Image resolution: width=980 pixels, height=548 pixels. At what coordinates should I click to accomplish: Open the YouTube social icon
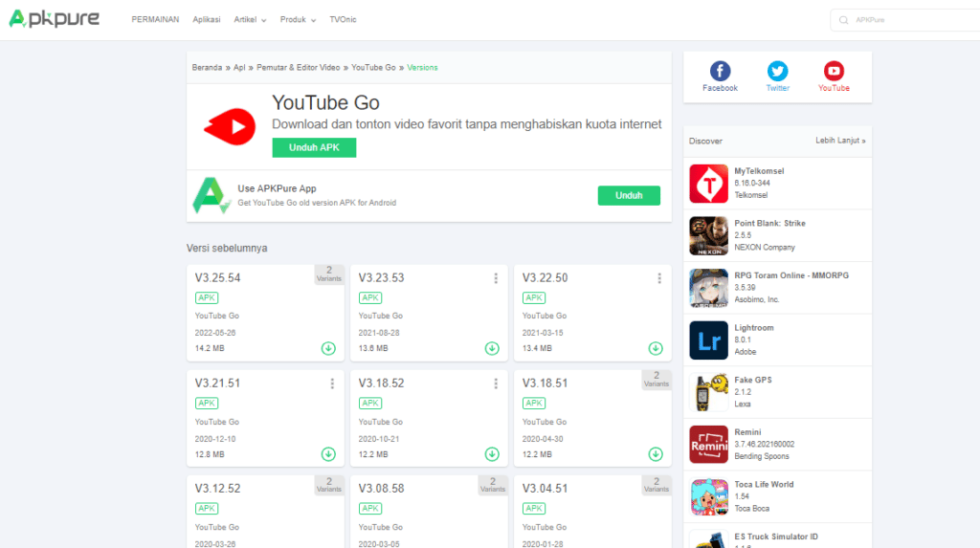(834, 71)
